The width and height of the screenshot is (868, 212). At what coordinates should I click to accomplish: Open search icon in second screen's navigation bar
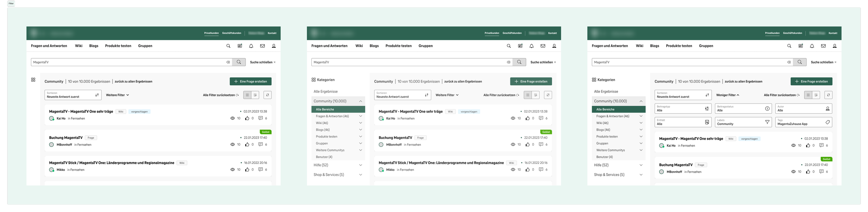(509, 46)
